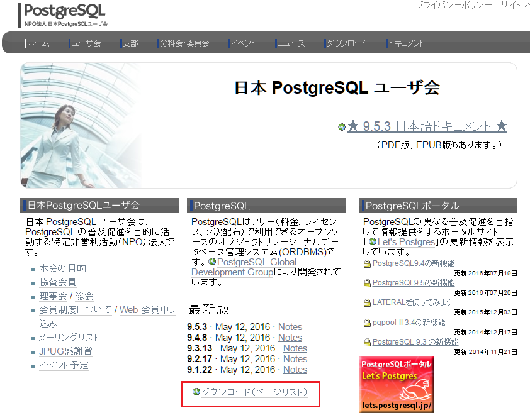Open PostgreSQL9.4の新機能 link
This screenshot has height=420, width=530.
pyautogui.click(x=414, y=263)
